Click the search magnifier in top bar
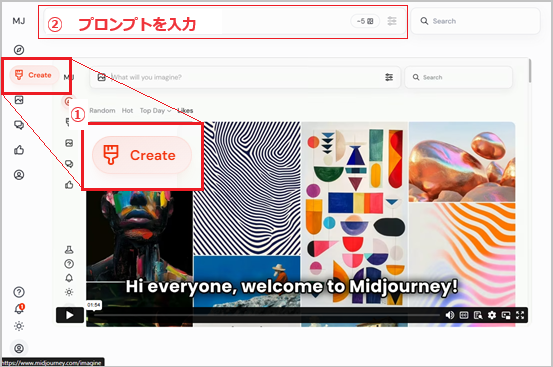This screenshot has height=367, width=553. pyautogui.click(x=424, y=21)
